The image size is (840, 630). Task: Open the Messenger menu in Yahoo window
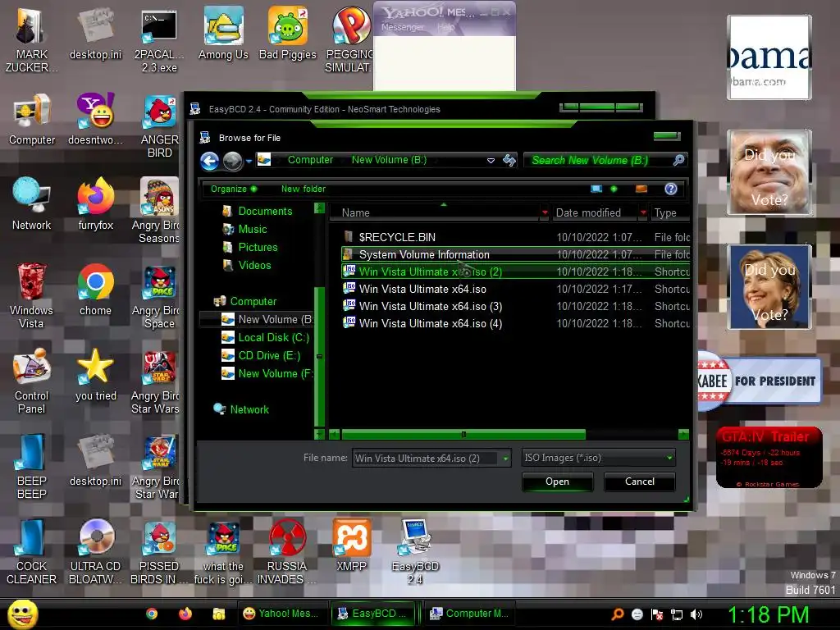(402, 27)
